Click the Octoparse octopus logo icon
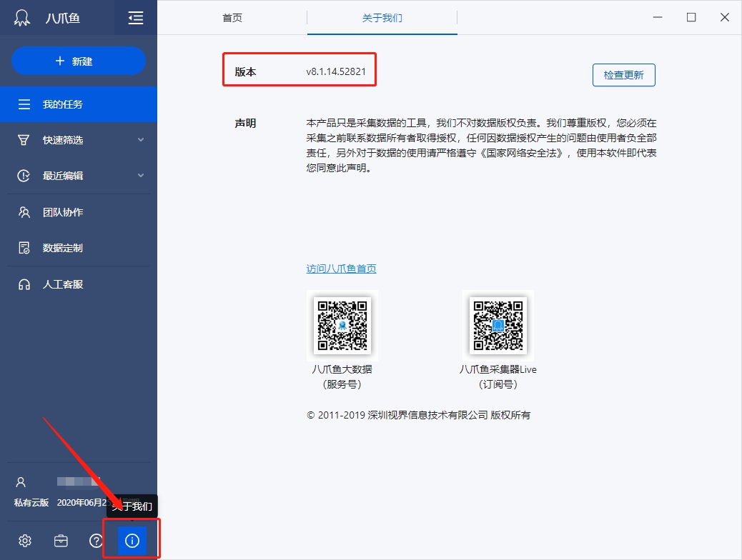Viewport: 742px width, 560px height. (21, 18)
